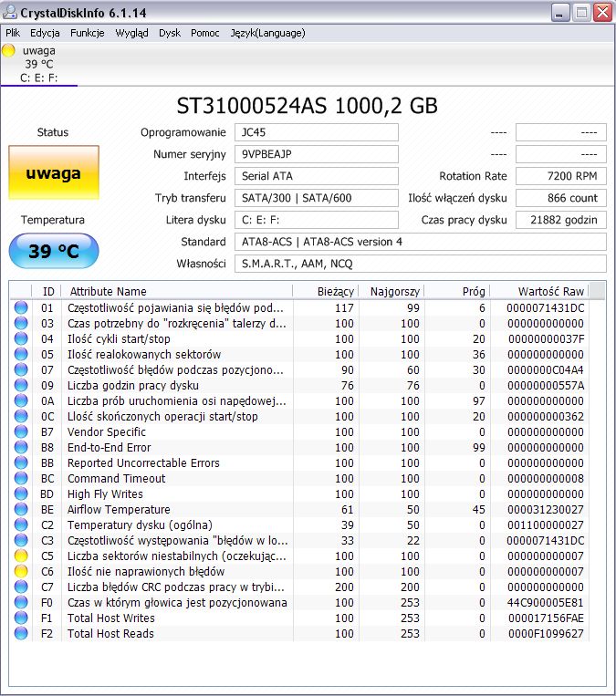The width and height of the screenshot is (616, 696).
Task: Click the 21882 godzin field
Action: 561,220
